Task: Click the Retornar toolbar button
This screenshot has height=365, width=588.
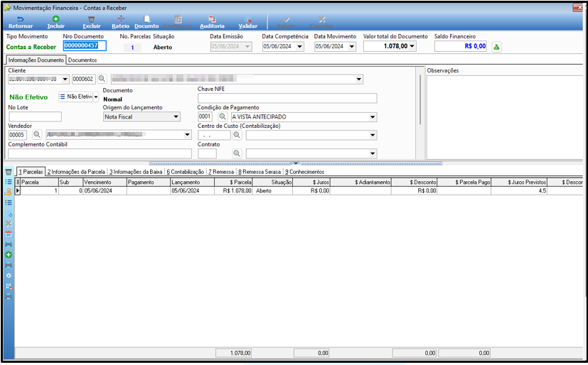Action: pyautogui.click(x=21, y=23)
